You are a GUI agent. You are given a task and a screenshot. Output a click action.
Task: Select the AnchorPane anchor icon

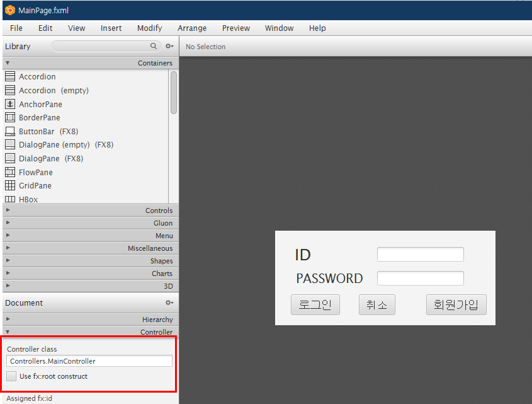tap(10, 104)
